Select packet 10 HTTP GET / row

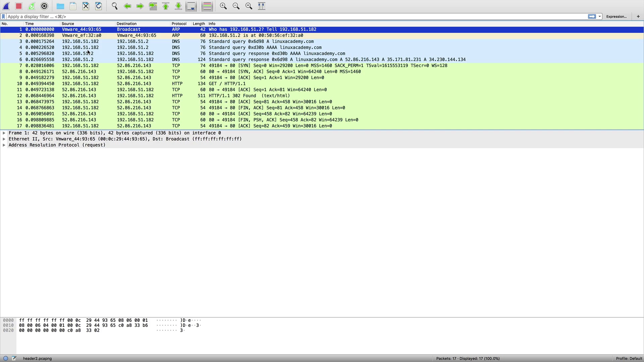tap(322, 84)
